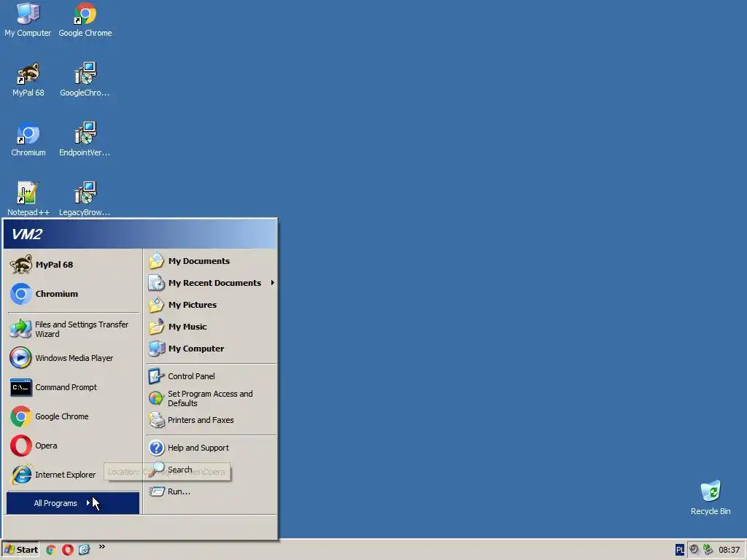Expand My Recent Documents submenu
Image resolution: width=747 pixels, height=560 pixels.
pos(211,283)
